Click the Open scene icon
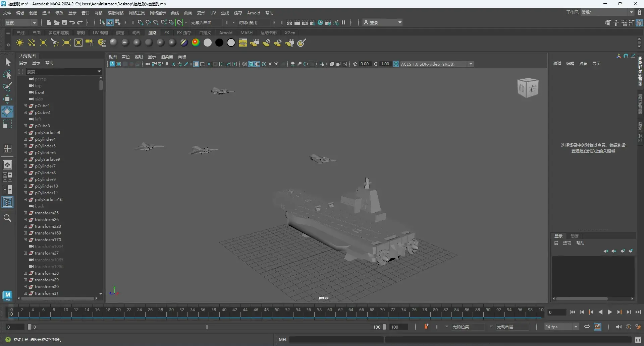Viewport: 644px width, 346px height. (x=57, y=22)
